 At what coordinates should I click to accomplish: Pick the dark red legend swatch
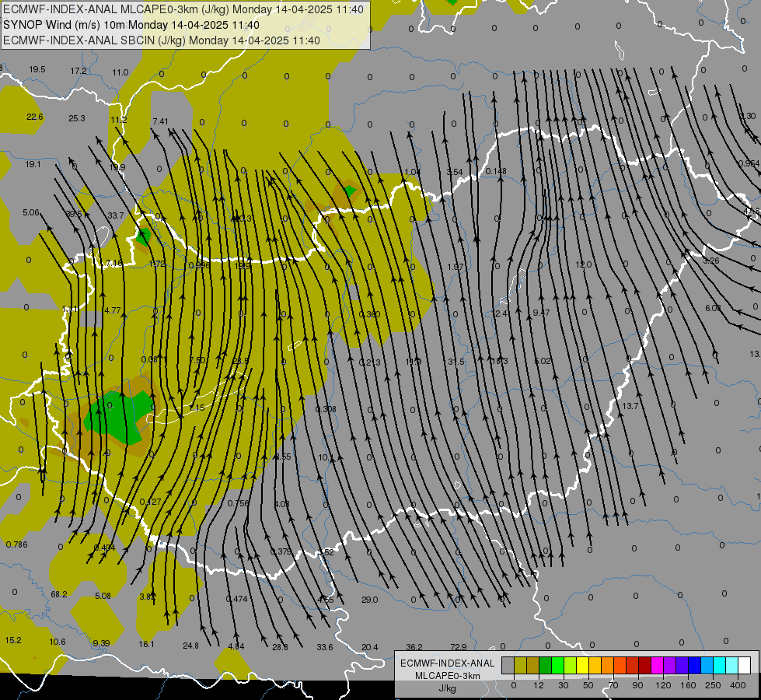click(644, 665)
